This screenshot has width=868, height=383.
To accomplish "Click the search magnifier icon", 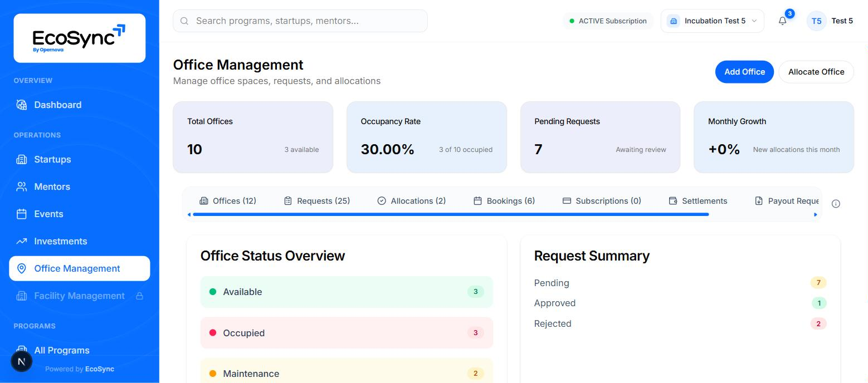I will coord(184,21).
